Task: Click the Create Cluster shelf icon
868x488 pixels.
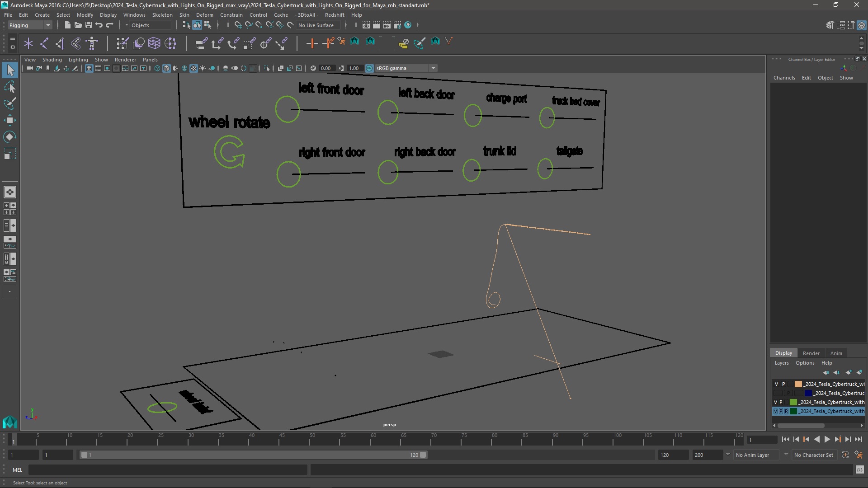Action: pos(170,43)
